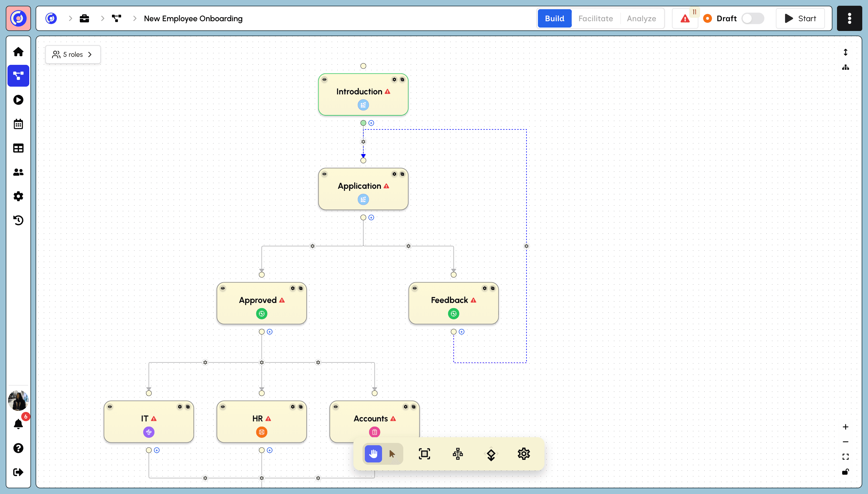Add step after IT with plus
This screenshot has height=494, width=868.
(157, 450)
